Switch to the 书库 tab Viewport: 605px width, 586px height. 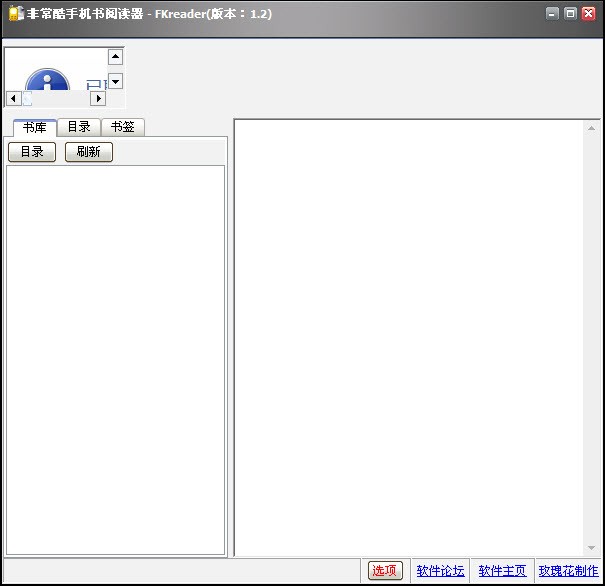coord(35,127)
